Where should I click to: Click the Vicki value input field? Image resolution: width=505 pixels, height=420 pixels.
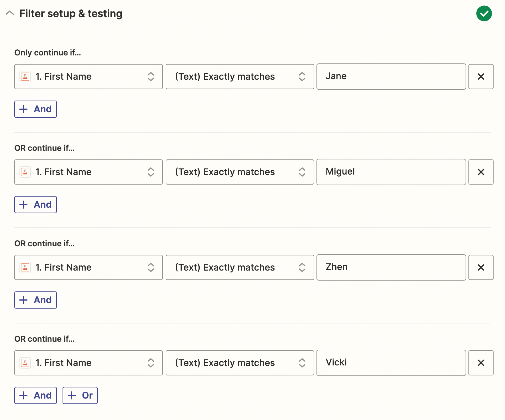[x=391, y=363]
